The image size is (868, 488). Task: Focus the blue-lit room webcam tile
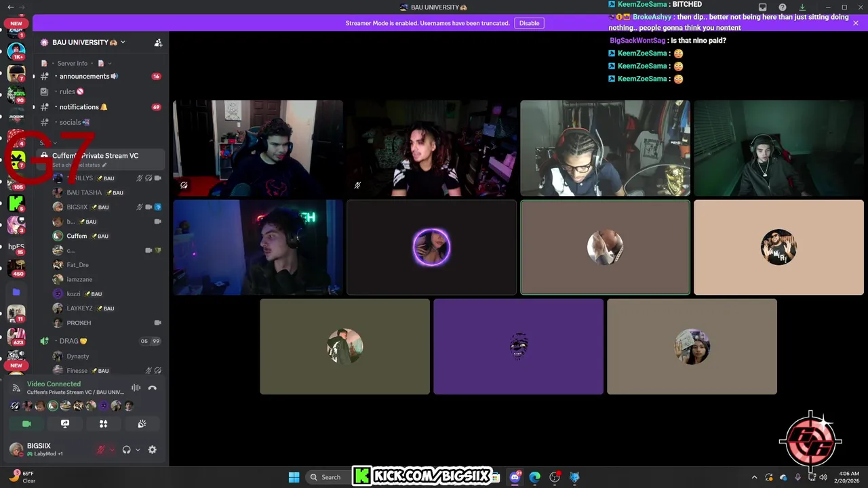click(258, 247)
